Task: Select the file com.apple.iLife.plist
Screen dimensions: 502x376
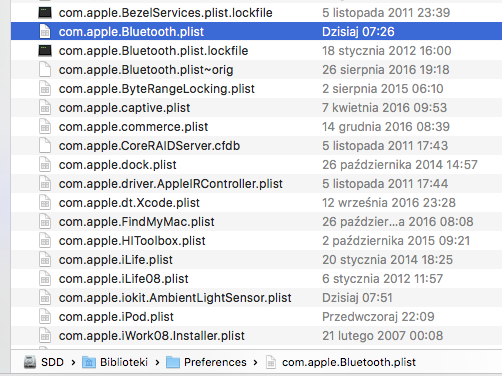Action: [x=116, y=260]
